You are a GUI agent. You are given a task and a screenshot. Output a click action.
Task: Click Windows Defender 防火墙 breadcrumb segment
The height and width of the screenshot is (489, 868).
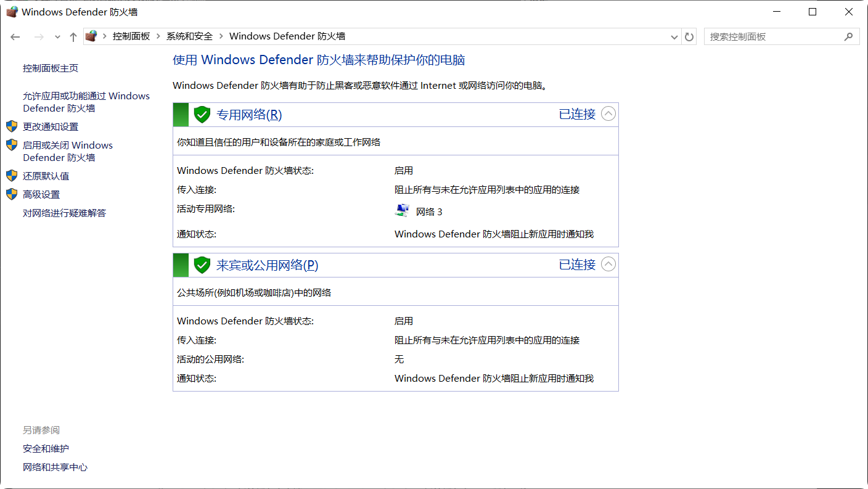(287, 36)
